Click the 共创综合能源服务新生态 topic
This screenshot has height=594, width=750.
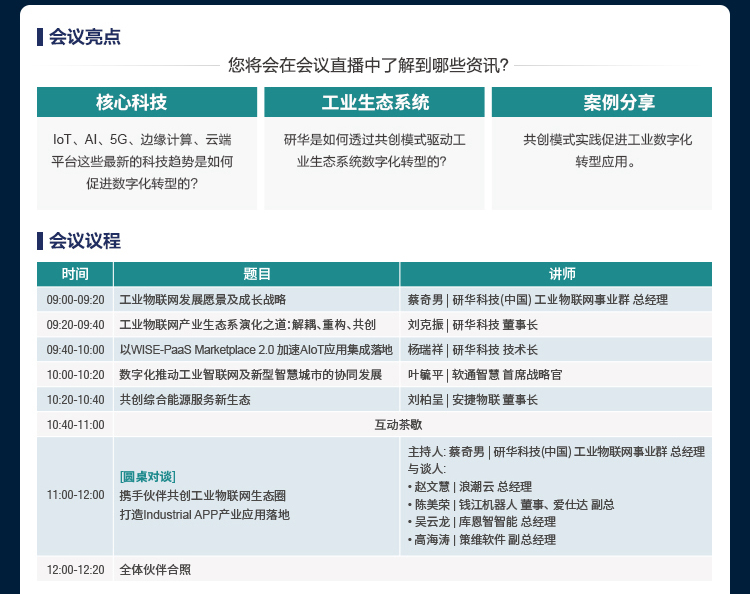(184, 399)
